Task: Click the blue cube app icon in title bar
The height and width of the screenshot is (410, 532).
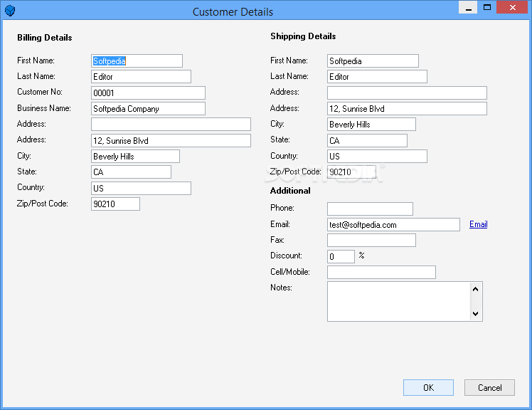Action: pos(10,11)
